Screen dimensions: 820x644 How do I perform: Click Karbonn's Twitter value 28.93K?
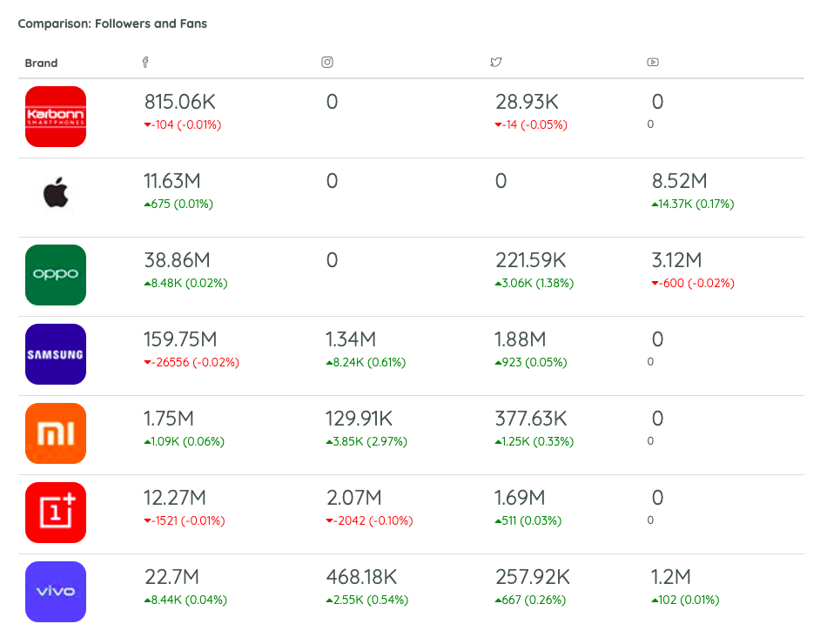click(528, 102)
